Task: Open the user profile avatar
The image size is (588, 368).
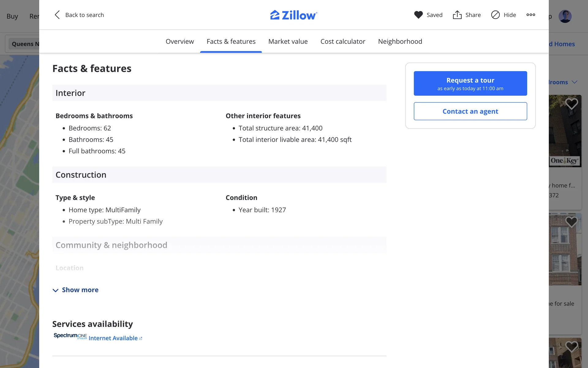Action: 565,16
